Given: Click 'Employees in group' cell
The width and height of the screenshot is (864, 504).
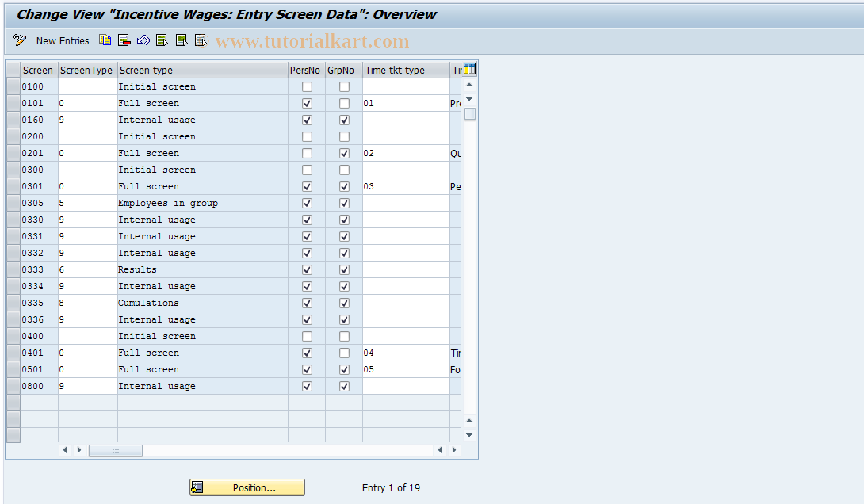Looking at the screenshot, I should pos(203,203).
